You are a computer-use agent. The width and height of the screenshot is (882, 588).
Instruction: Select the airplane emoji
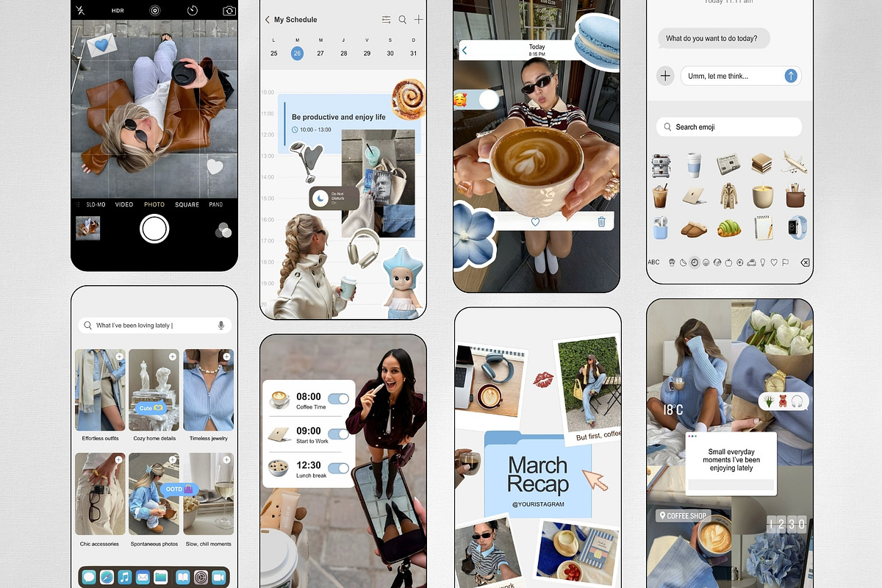pyautogui.click(x=795, y=162)
